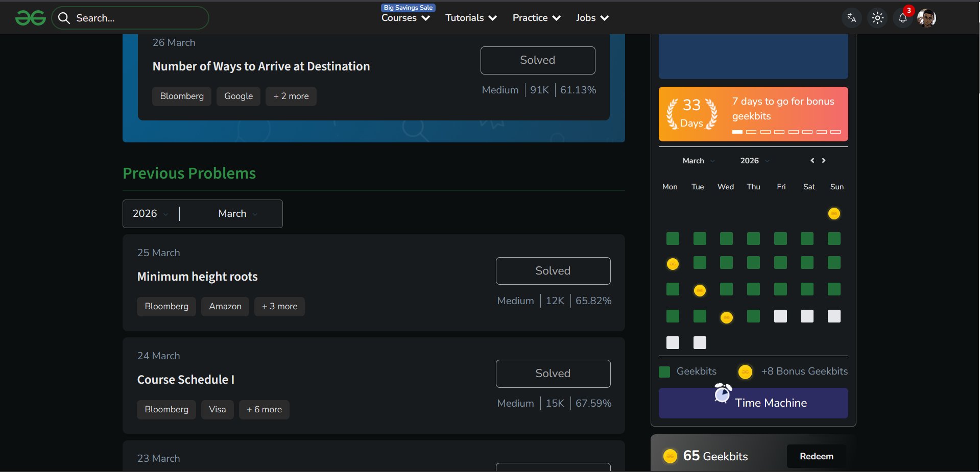Click Solved button for Minimum height roots
Viewport: 980px width, 472px height.
[x=553, y=271]
